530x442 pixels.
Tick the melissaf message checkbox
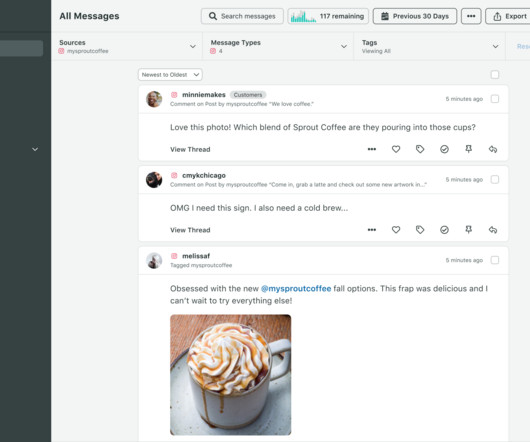[495, 260]
